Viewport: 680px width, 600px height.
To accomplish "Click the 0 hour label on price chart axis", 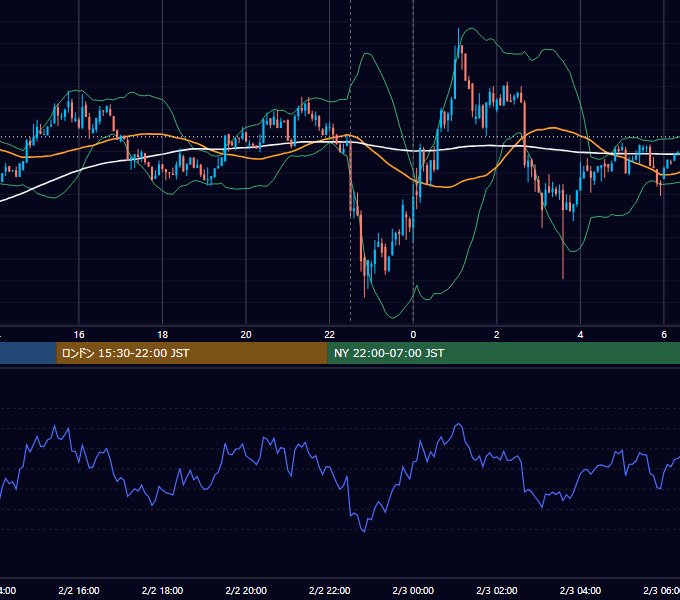I will click(x=413, y=335).
